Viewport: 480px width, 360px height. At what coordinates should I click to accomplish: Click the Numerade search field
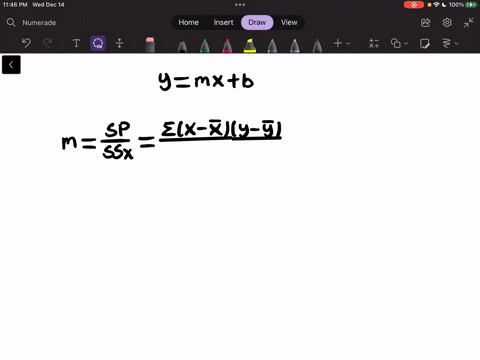click(x=39, y=23)
